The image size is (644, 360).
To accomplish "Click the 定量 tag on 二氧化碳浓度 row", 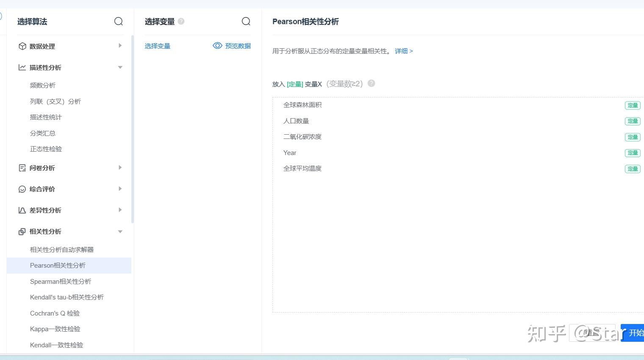I will pyautogui.click(x=633, y=137).
